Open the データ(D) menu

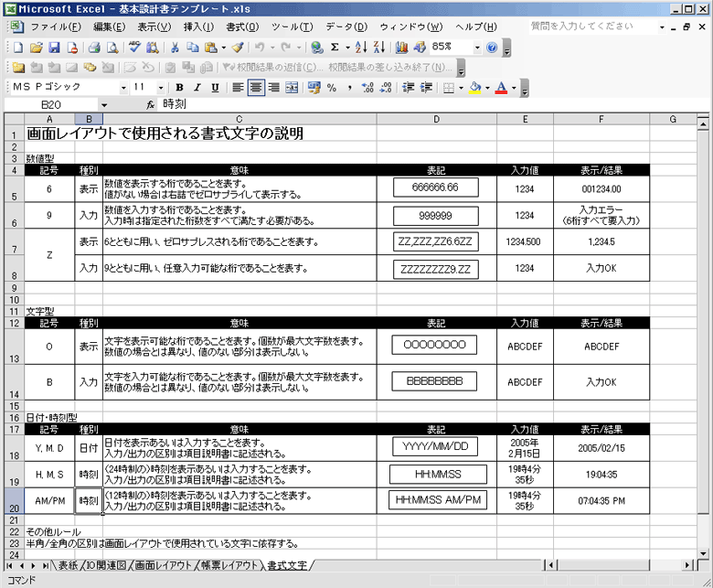click(346, 27)
